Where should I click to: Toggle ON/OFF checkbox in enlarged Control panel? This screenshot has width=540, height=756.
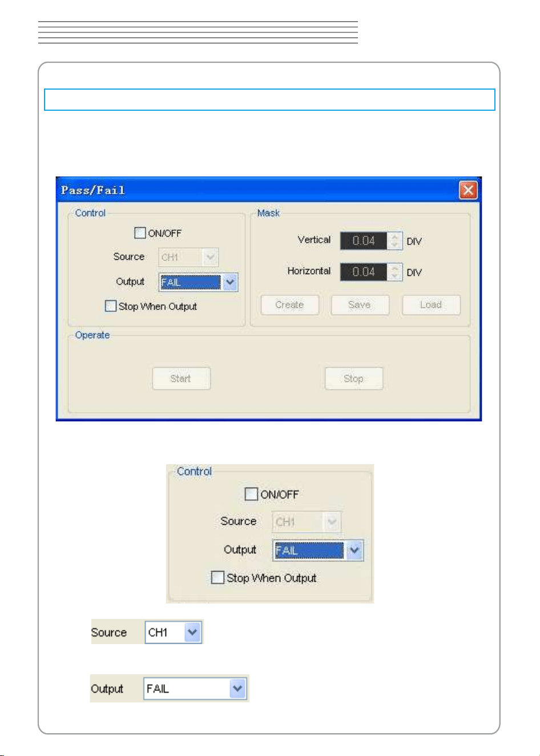251,494
